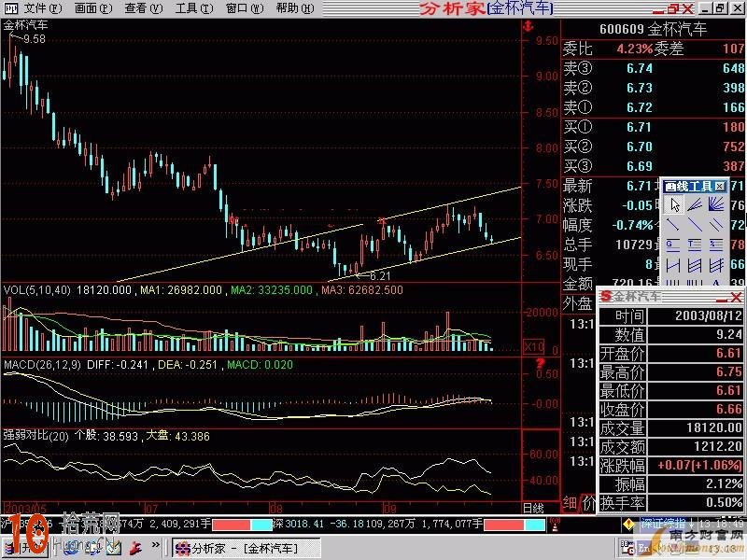Click the 卖② price 6.73
Viewport: 747px width, 560px height.
pos(640,88)
